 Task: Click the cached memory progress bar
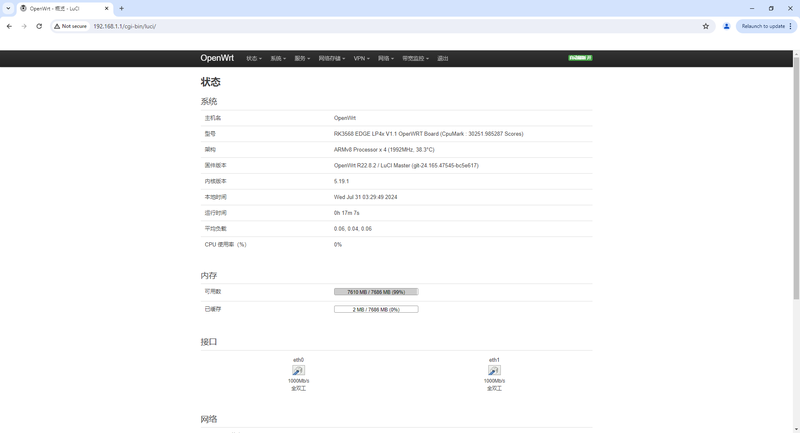pyautogui.click(x=376, y=309)
